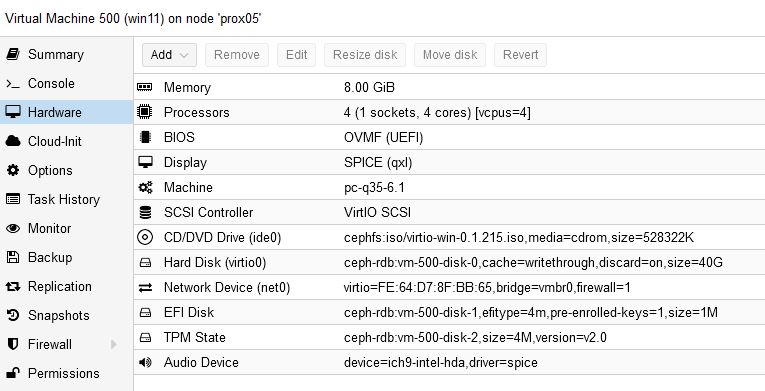This screenshot has width=765, height=391.
Task: Click the Revert button
Action: tap(520, 55)
